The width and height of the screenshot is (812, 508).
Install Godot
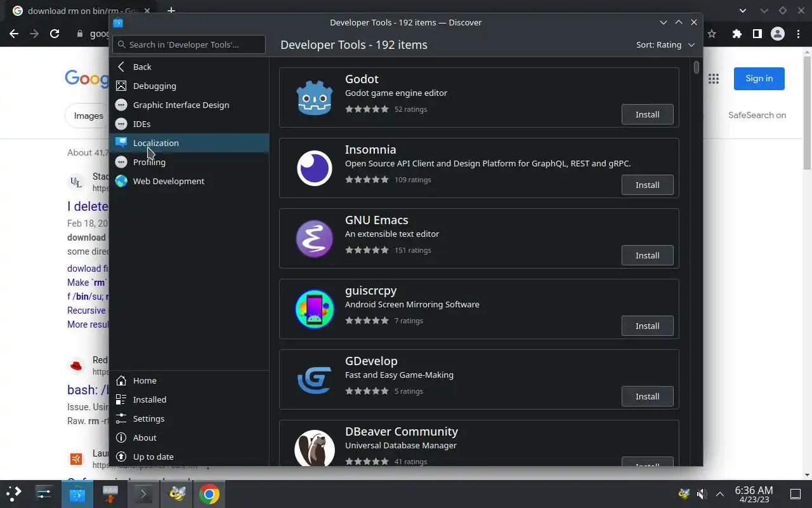click(x=647, y=114)
